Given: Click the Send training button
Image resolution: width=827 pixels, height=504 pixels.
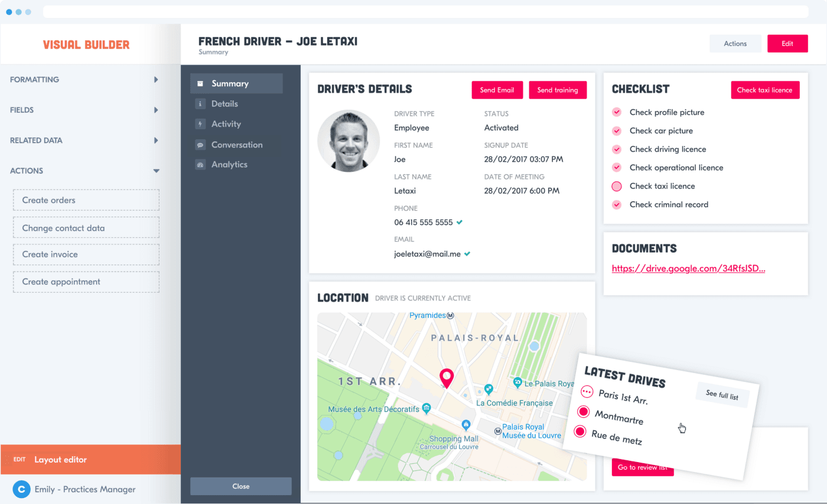Looking at the screenshot, I should coord(558,90).
